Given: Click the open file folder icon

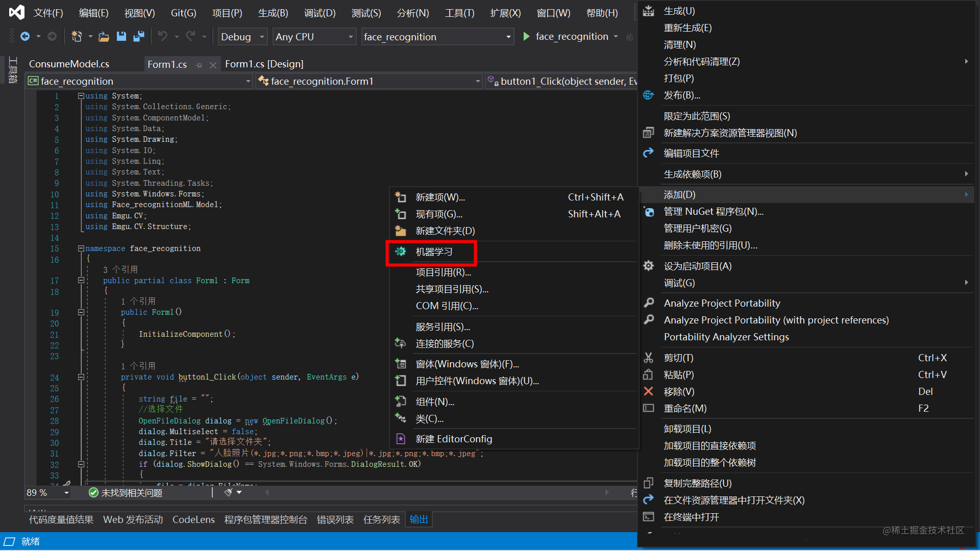Looking at the screenshot, I should pos(104,36).
